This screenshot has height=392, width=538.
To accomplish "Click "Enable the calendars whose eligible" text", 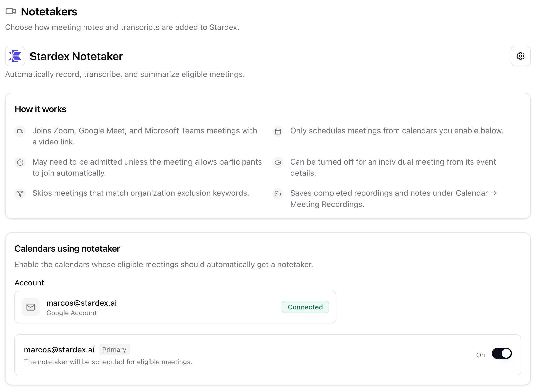I will [x=164, y=265].
